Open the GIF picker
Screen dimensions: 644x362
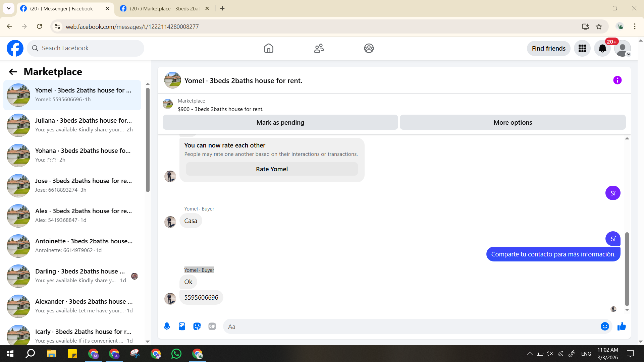coord(212,326)
